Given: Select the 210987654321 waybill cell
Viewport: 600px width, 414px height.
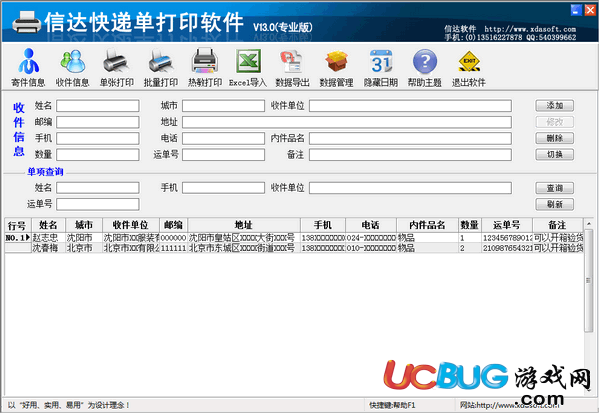Looking at the screenshot, I should tap(507, 248).
